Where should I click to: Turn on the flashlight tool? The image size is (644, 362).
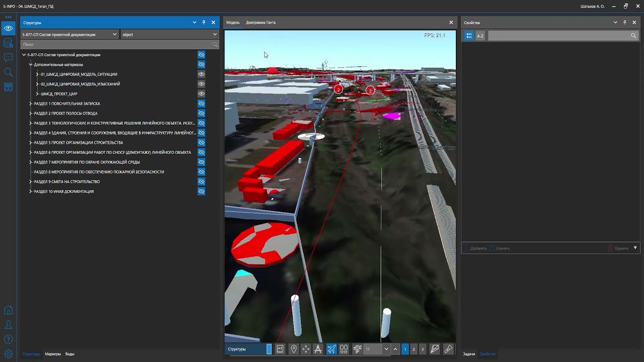click(x=448, y=349)
